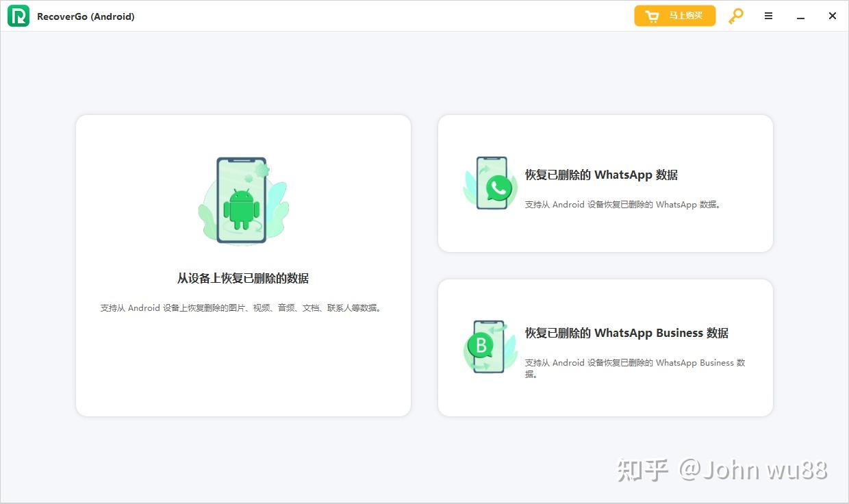
Task: Open the app options via the three-line menu
Action: (x=768, y=15)
